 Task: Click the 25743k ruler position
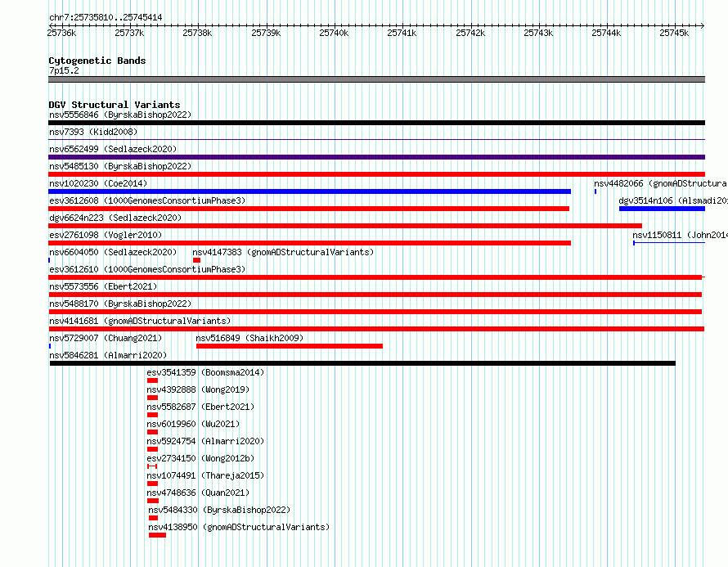coord(538,33)
